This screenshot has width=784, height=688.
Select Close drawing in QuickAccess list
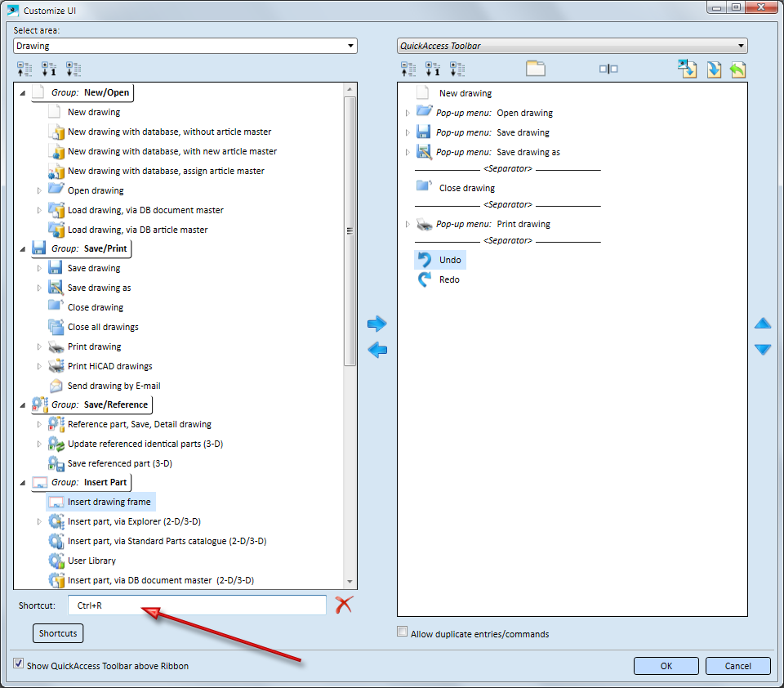[467, 188]
